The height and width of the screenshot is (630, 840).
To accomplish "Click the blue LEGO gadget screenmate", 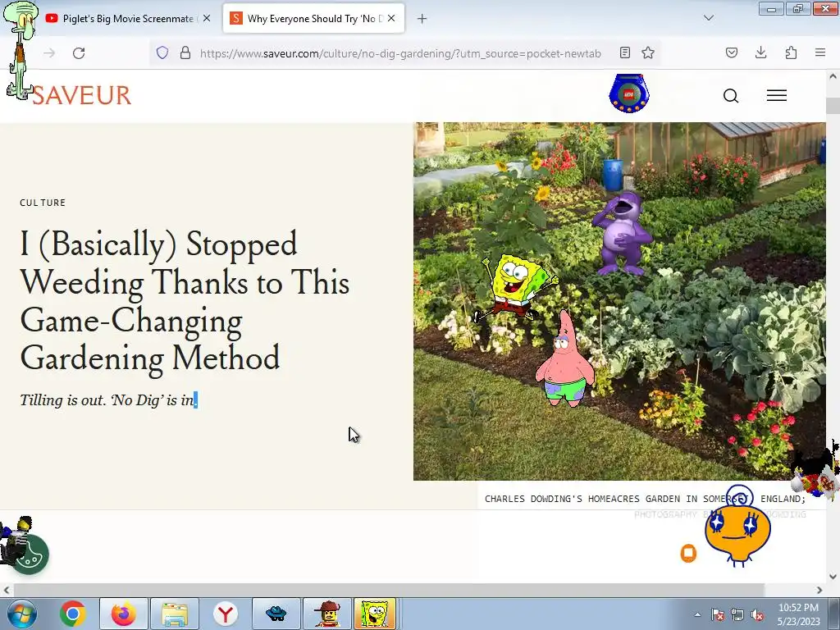I will point(629,94).
